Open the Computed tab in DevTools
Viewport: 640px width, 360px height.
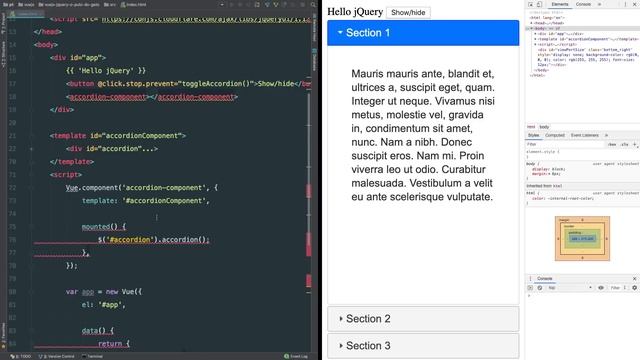(555, 135)
